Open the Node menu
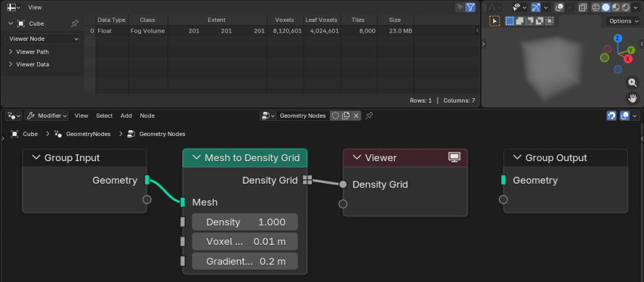 147,116
